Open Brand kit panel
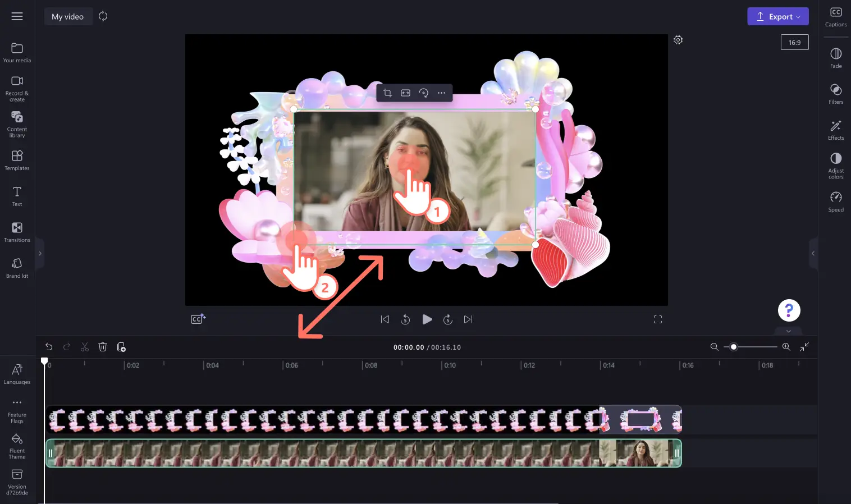This screenshot has width=851, height=504. click(x=17, y=268)
